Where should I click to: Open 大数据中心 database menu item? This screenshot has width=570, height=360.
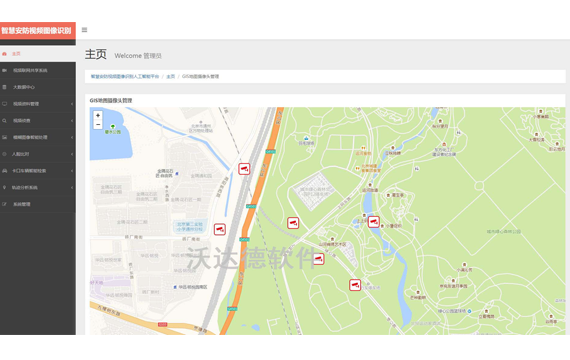[38, 87]
